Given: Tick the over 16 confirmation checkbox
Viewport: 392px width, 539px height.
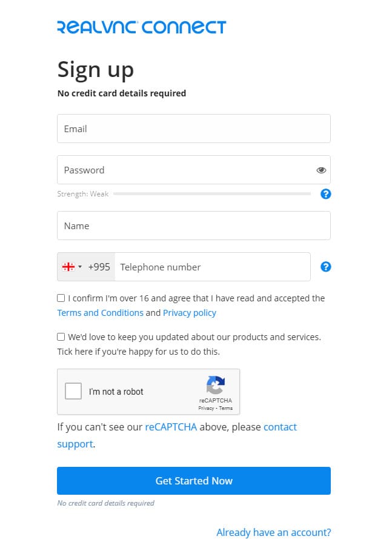Looking at the screenshot, I should pos(61,298).
